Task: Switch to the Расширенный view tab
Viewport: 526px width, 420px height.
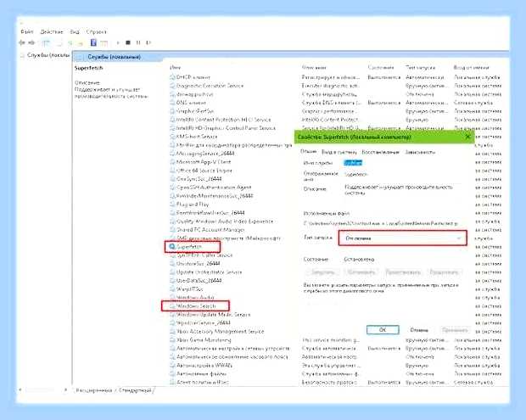Action: pos(93,390)
